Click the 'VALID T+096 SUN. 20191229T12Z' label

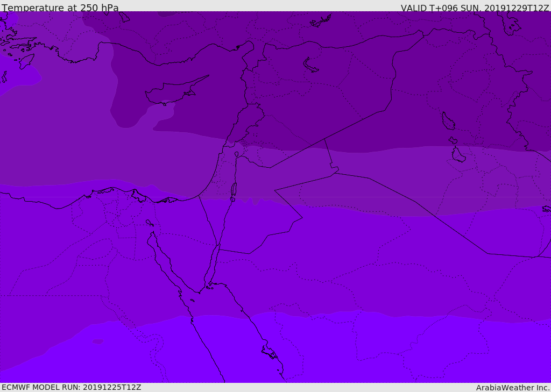pyautogui.click(x=475, y=8)
